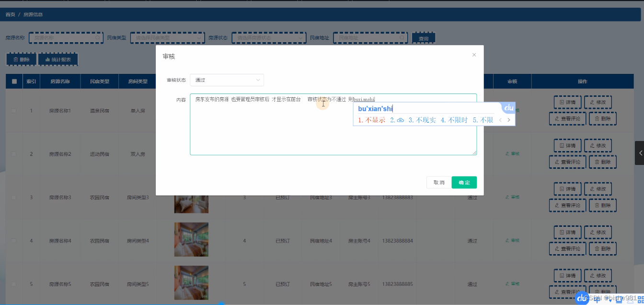Click the magnifier icon in 房源名称 field
The image size is (644, 305).
point(98,37)
